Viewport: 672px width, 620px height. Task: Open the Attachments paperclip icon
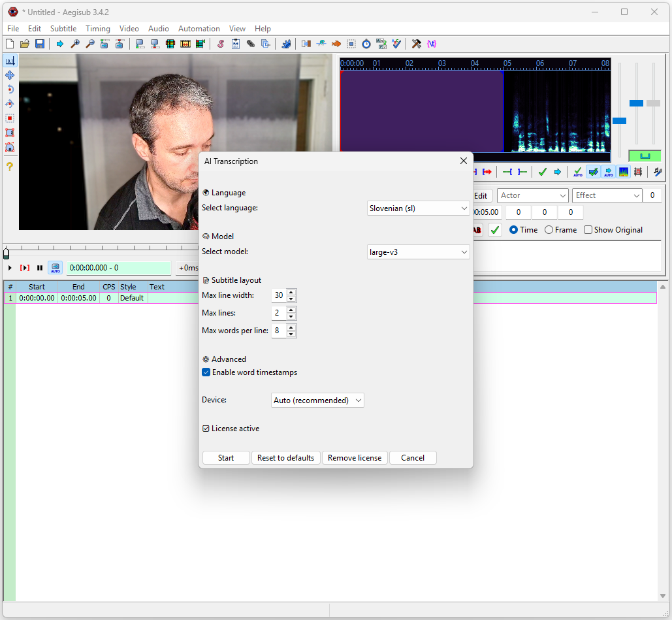[251, 44]
